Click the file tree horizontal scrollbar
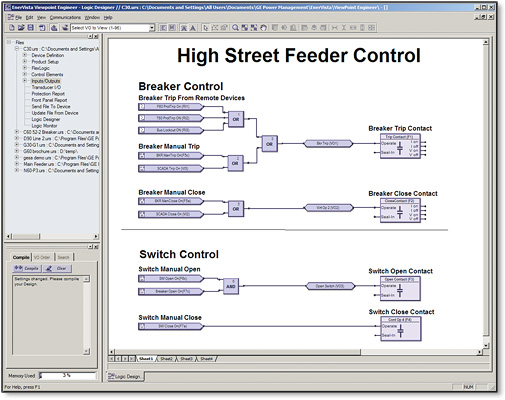 coord(52,236)
